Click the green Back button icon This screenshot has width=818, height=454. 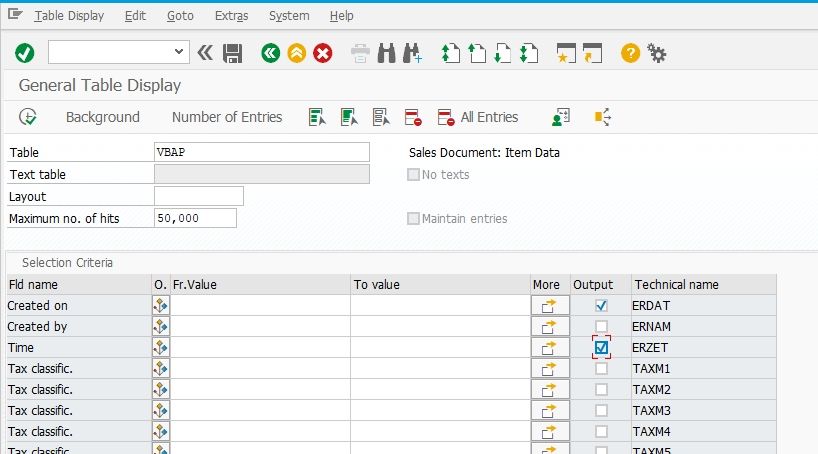pos(270,53)
